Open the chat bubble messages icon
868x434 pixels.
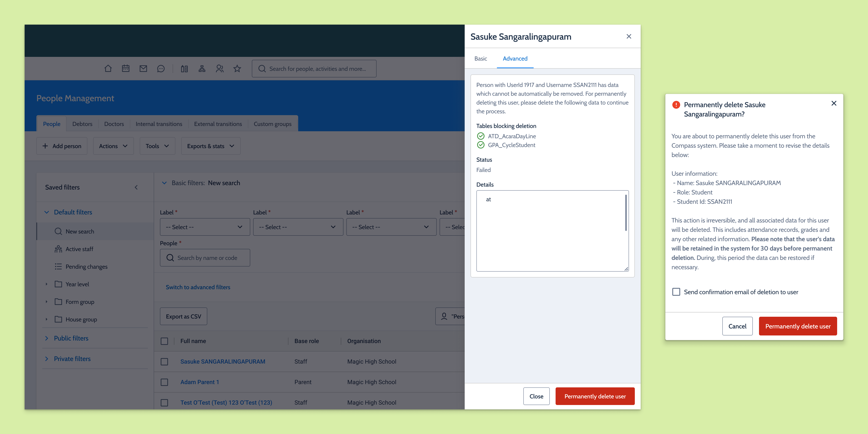tap(161, 69)
